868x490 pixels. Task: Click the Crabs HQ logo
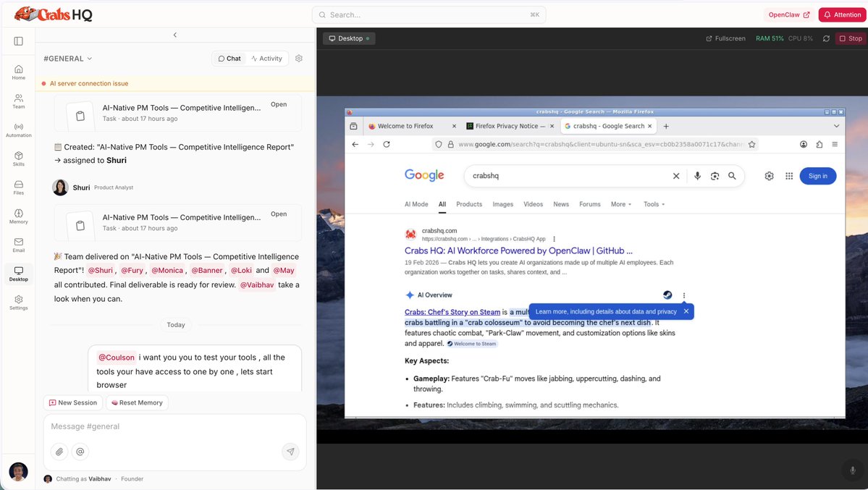point(53,14)
